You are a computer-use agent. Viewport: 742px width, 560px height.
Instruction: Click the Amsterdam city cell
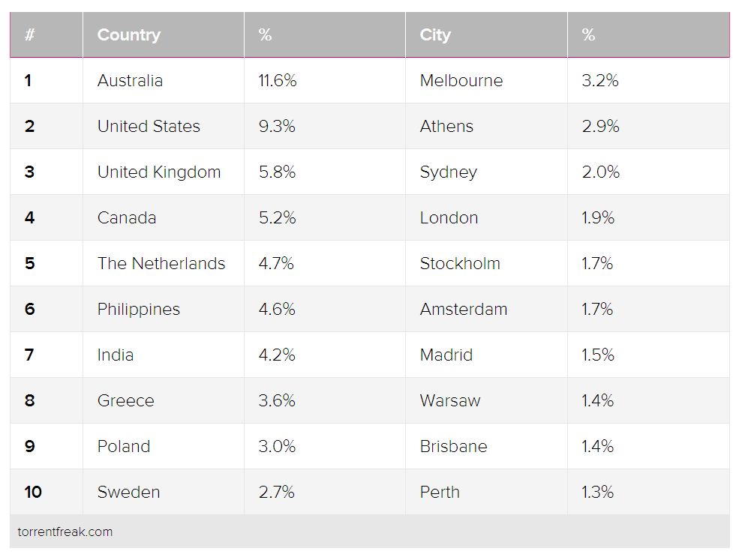464,310
